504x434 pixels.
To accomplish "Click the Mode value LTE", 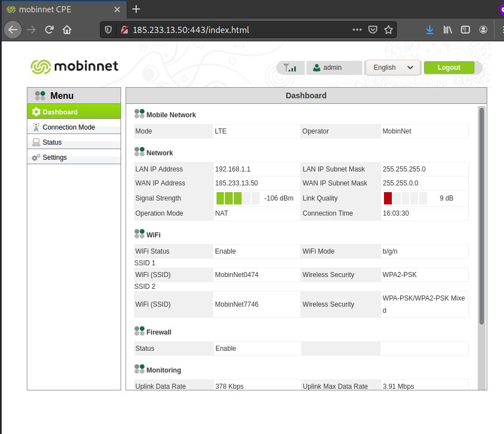I will pyautogui.click(x=221, y=131).
